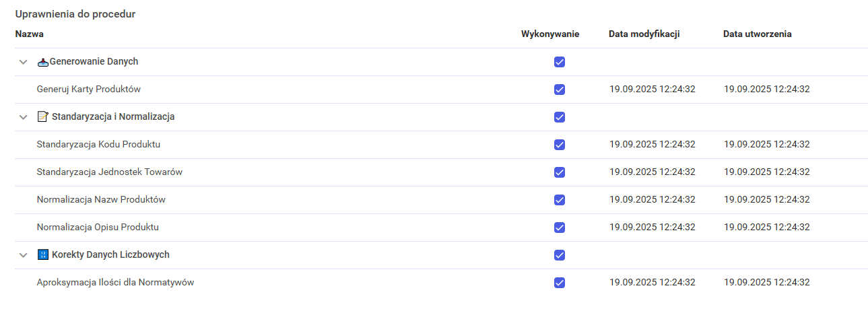
Task: Uncheck Wykonywanie for Generowanie Danych group
Action: (x=559, y=62)
